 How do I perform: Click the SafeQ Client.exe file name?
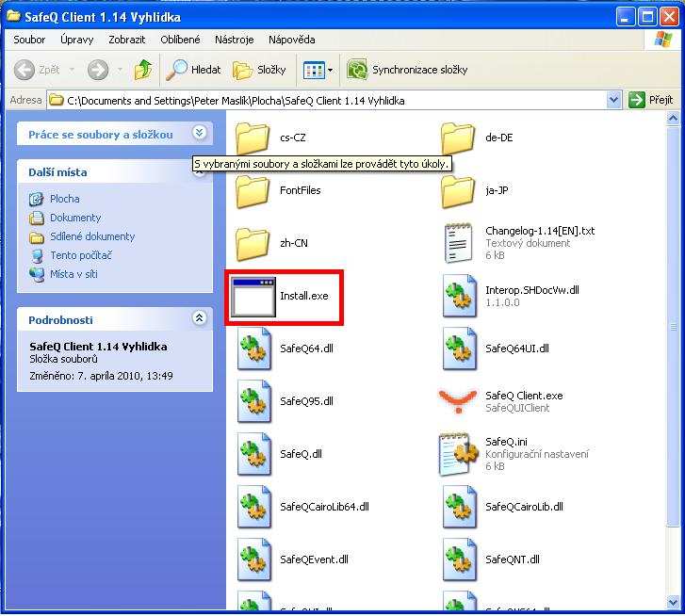point(524,396)
